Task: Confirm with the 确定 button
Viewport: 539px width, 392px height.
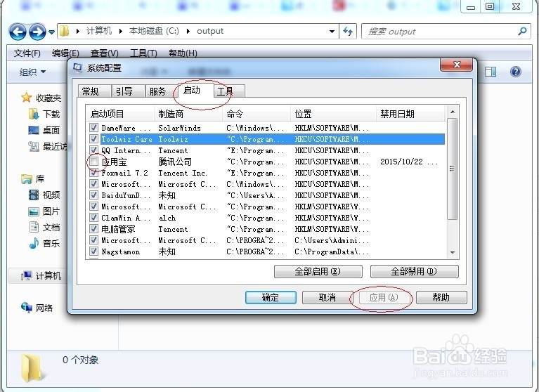Action: pos(271,297)
